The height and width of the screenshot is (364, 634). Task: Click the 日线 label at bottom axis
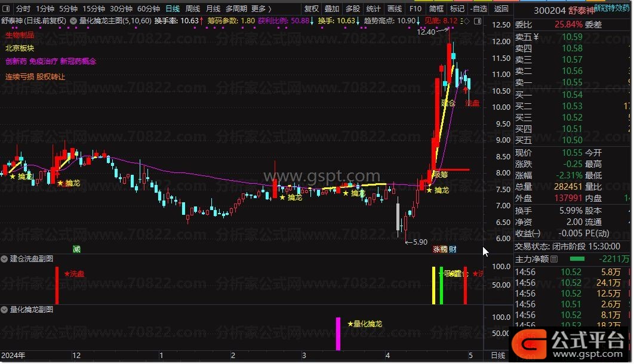coord(498,356)
